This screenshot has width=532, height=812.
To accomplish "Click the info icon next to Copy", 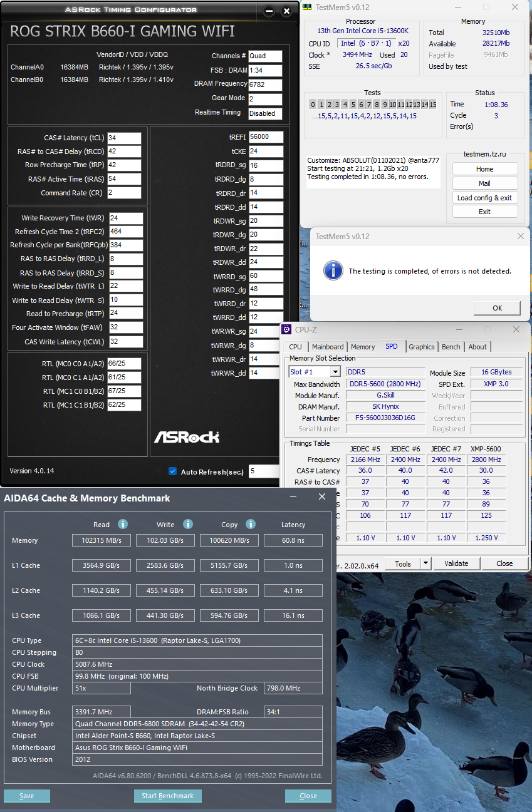I will pos(251,524).
